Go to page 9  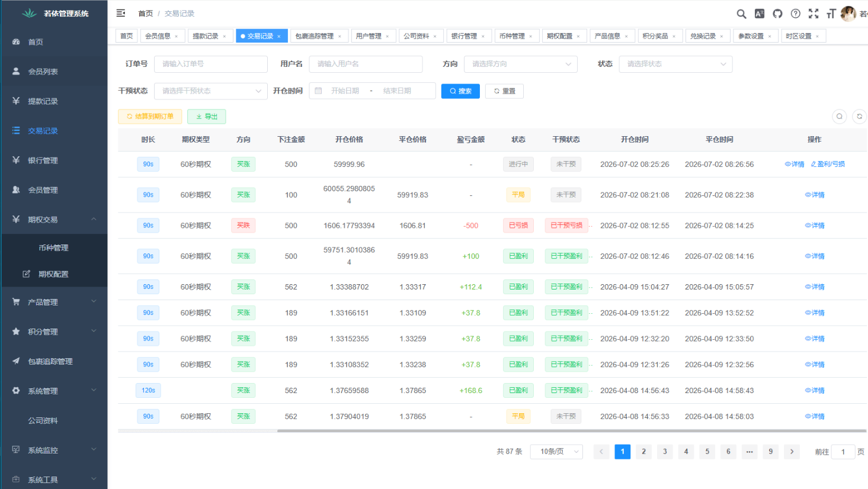[x=770, y=452]
